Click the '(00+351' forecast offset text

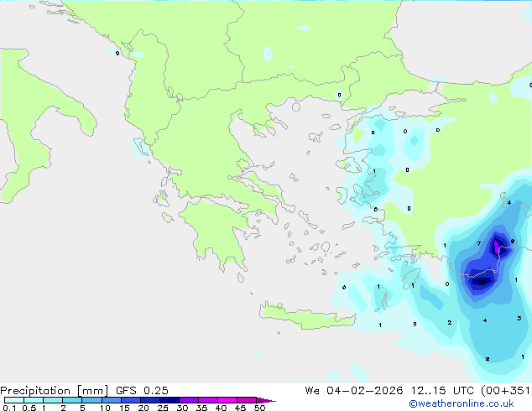pos(505,391)
